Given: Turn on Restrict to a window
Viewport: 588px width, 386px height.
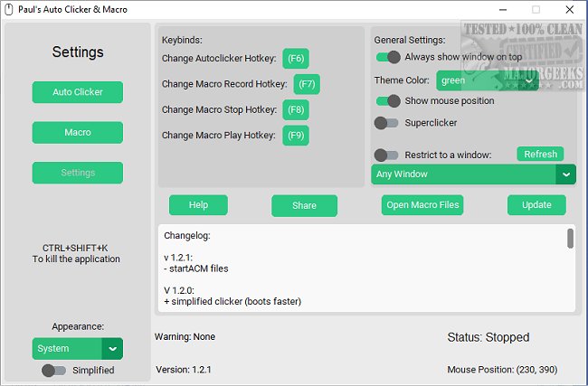Looking at the screenshot, I should coord(386,155).
